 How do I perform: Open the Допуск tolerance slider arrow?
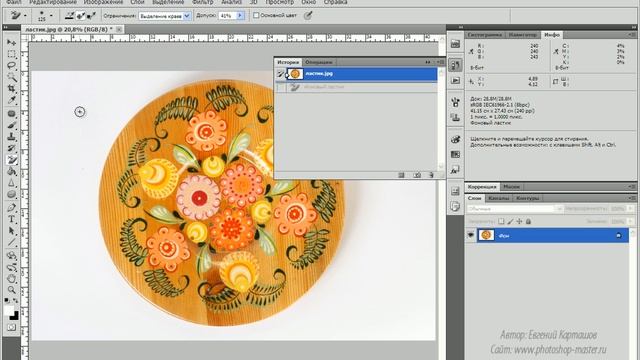tap(240, 16)
